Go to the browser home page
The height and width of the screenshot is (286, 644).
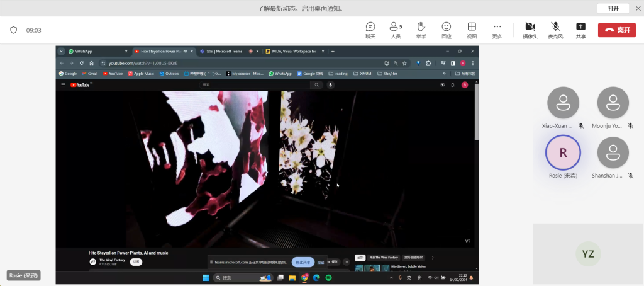pyautogui.click(x=91, y=63)
